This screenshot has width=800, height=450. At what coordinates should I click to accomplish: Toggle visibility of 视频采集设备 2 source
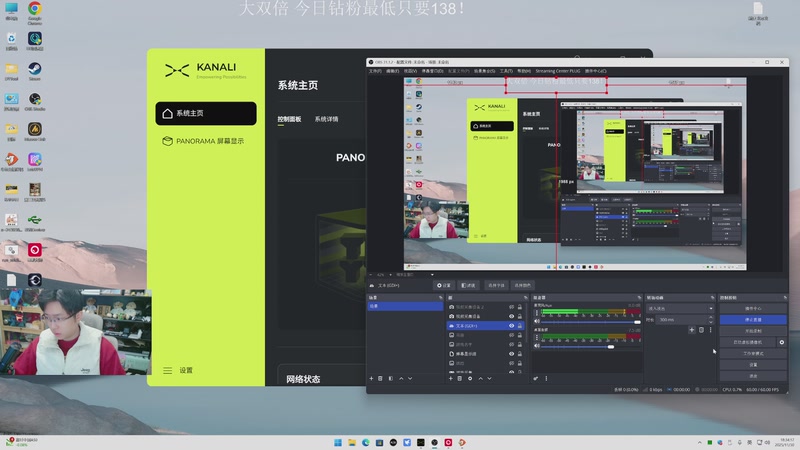(x=511, y=307)
